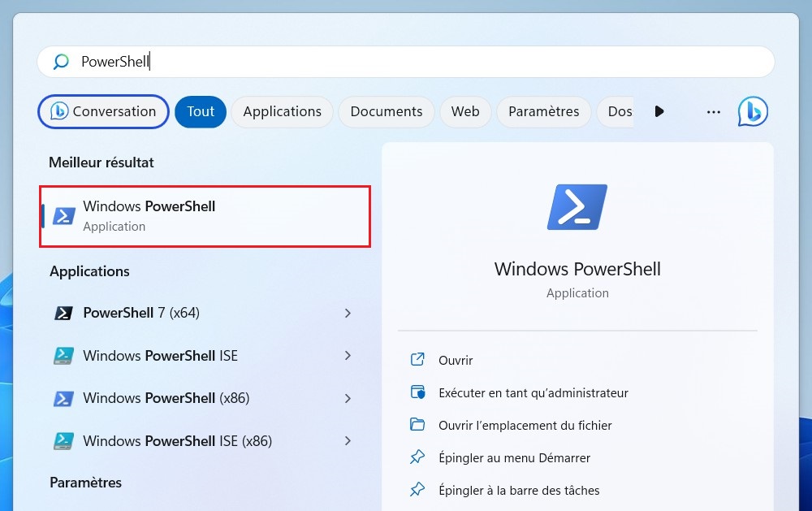Viewport: 812px width, 511px height.
Task: Click the Windows PowerShell (x86) icon
Action: pos(63,399)
